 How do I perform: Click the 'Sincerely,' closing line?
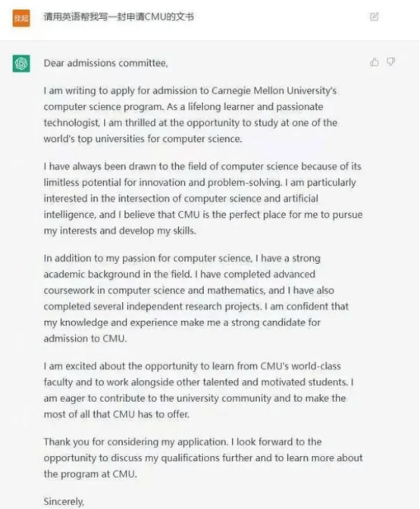pyautogui.click(x=64, y=501)
